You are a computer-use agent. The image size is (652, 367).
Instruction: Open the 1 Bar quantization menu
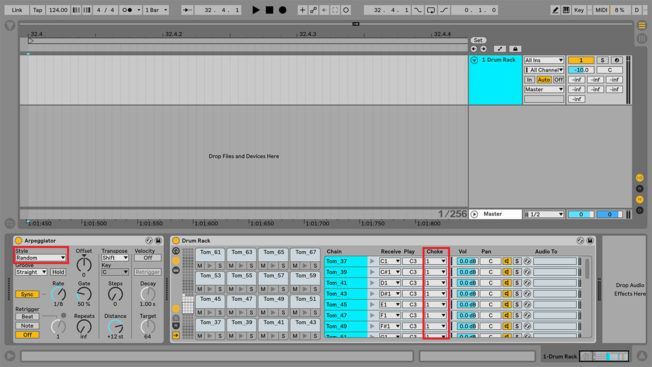(156, 10)
